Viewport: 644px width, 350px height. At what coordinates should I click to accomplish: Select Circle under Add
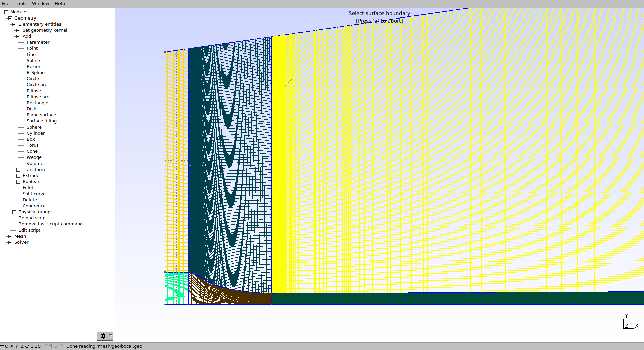click(33, 79)
